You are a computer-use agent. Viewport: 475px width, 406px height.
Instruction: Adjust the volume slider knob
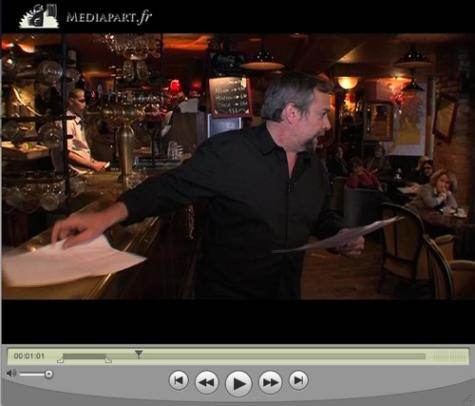(x=49, y=374)
